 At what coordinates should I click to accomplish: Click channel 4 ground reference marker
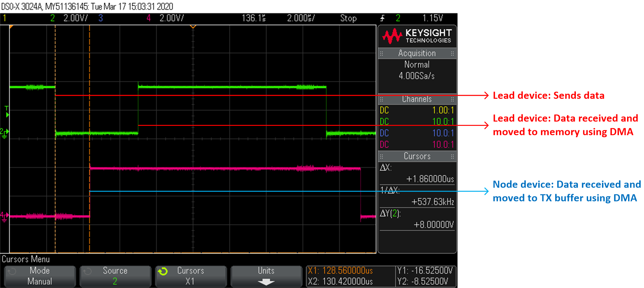[x=4, y=216]
